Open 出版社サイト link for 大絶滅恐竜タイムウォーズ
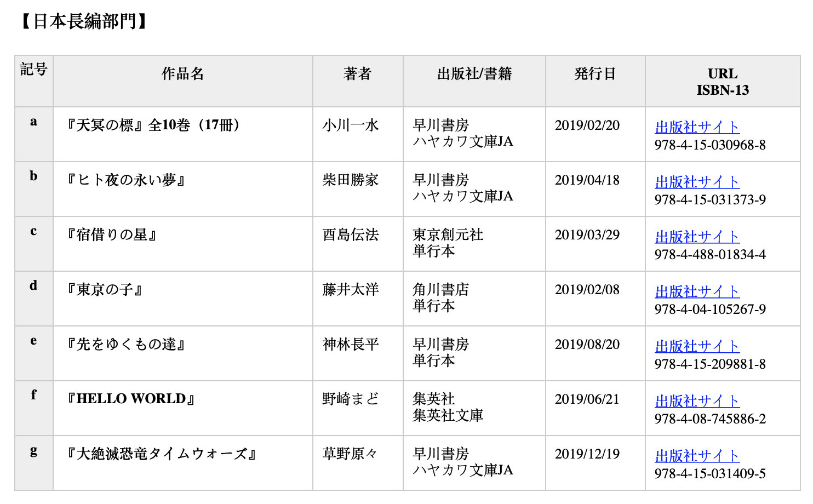 697,456
